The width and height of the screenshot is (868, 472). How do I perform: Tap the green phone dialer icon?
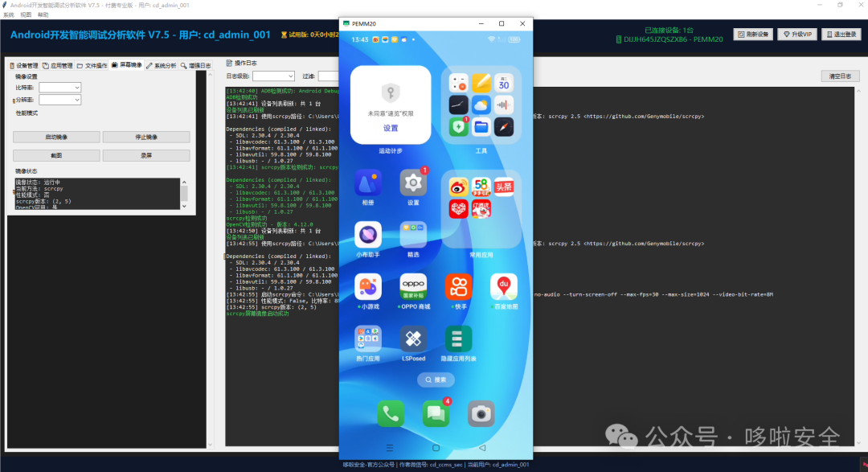tap(391, 414)
